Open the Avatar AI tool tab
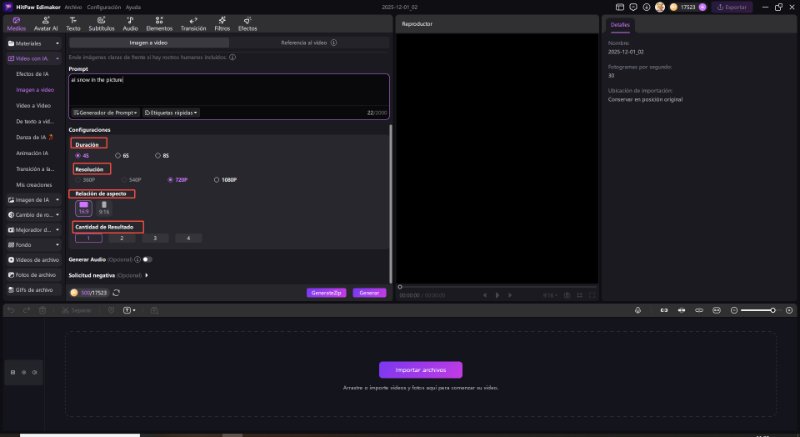This screenshot has height=437, width=800. (x=47, y=23)
